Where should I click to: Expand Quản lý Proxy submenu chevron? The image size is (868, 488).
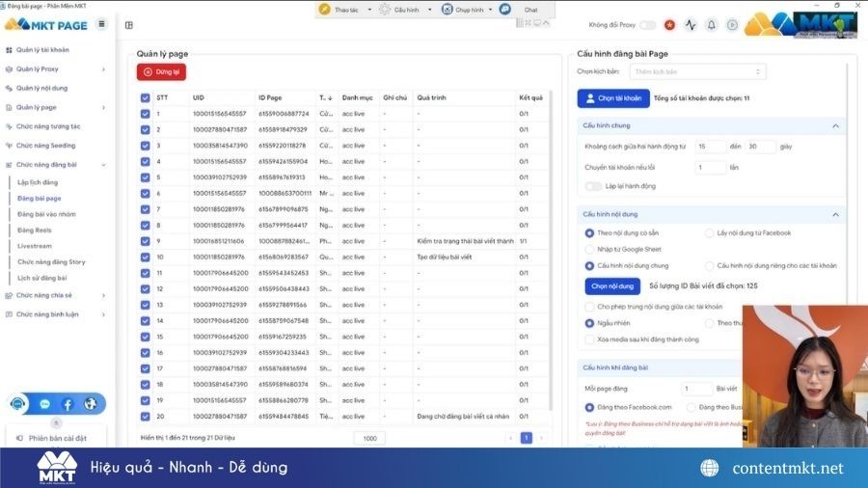click(103, 69)
